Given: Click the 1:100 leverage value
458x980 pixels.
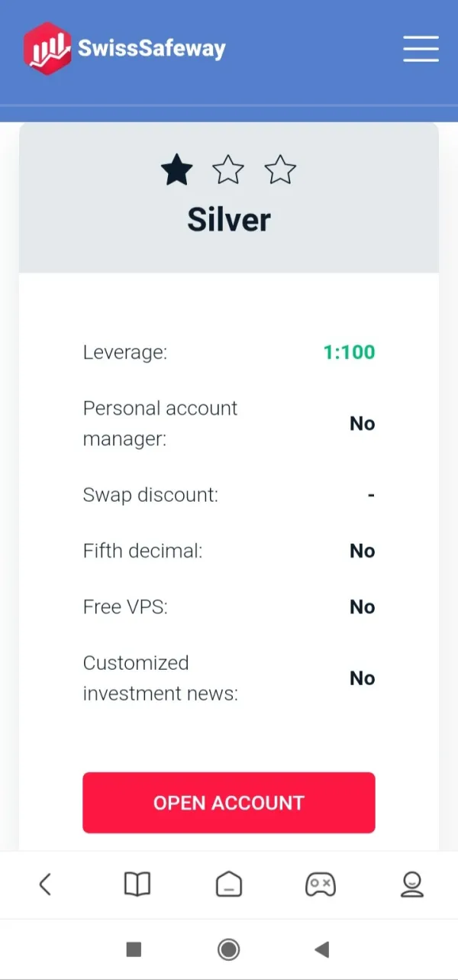Looking at the screenshot, I should point(350,352).
